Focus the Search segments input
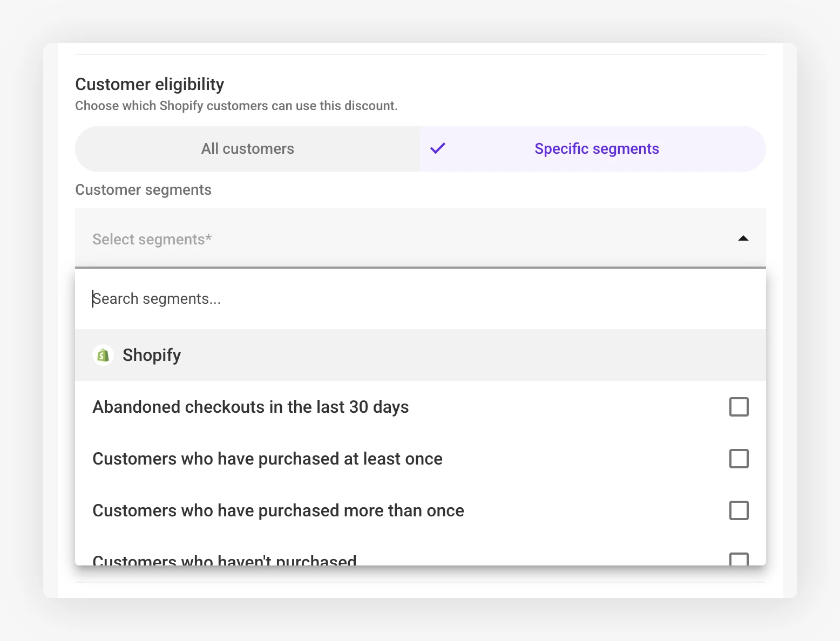The image size is (840, 641). (421, 299)
